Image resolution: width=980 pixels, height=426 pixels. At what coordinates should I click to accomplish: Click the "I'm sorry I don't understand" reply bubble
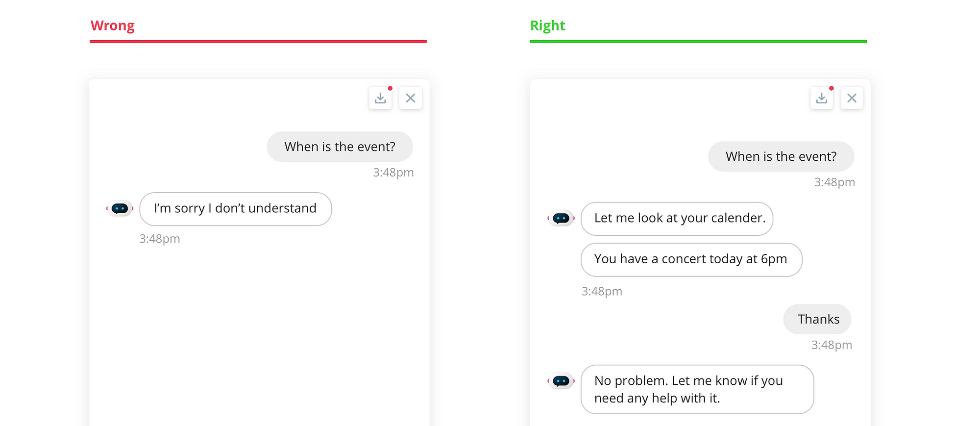click(235, 209)
